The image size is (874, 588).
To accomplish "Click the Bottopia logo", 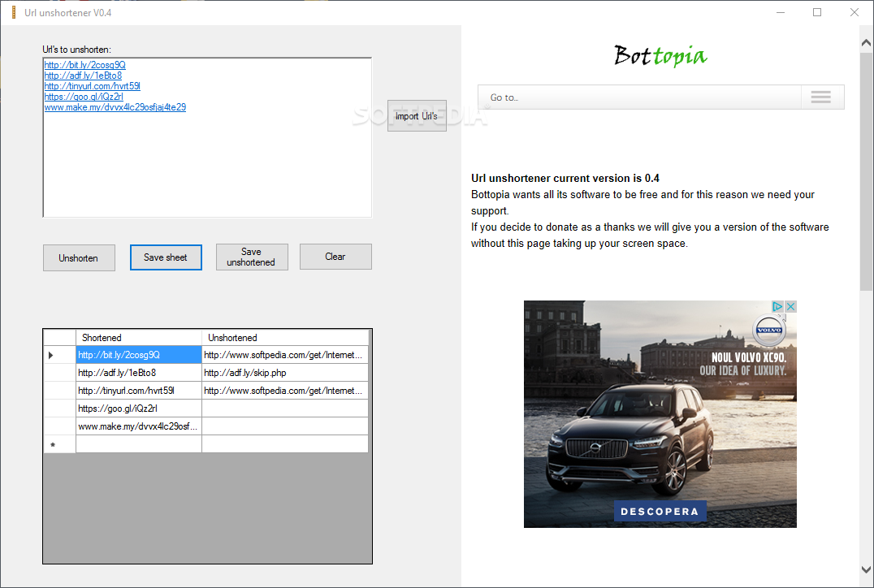I will [x=660, y=56].
